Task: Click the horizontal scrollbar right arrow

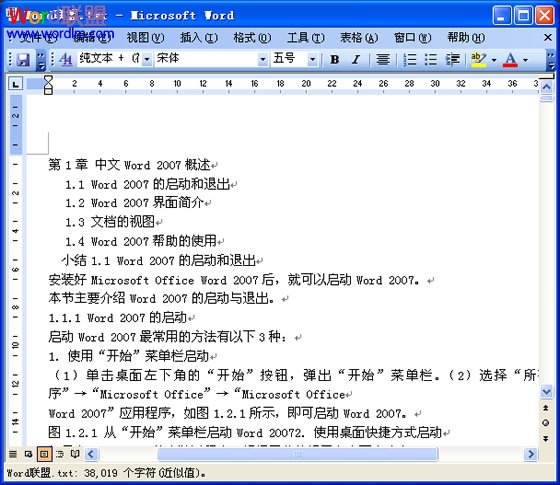Action: click(x=531, y=454)
